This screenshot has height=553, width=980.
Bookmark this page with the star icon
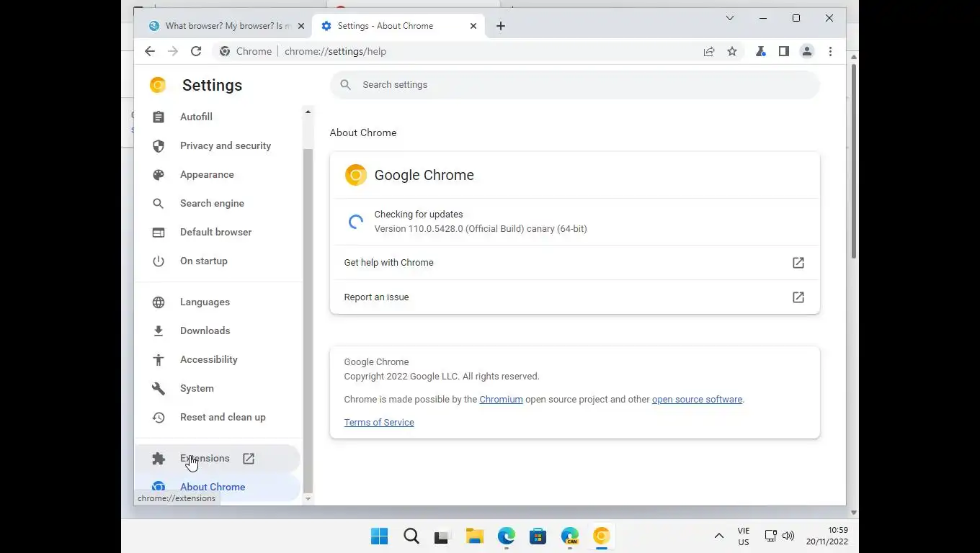click(x=732, y=51)
